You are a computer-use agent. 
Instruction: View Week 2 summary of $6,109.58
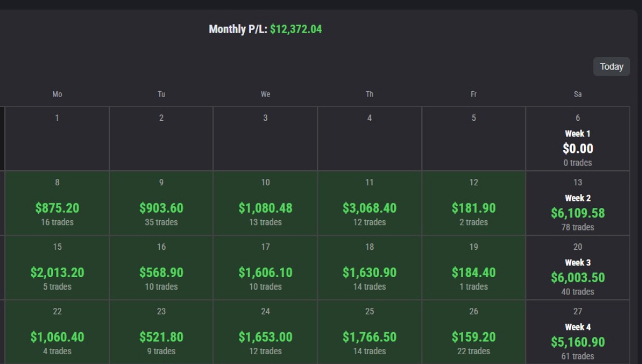[578, 203]
